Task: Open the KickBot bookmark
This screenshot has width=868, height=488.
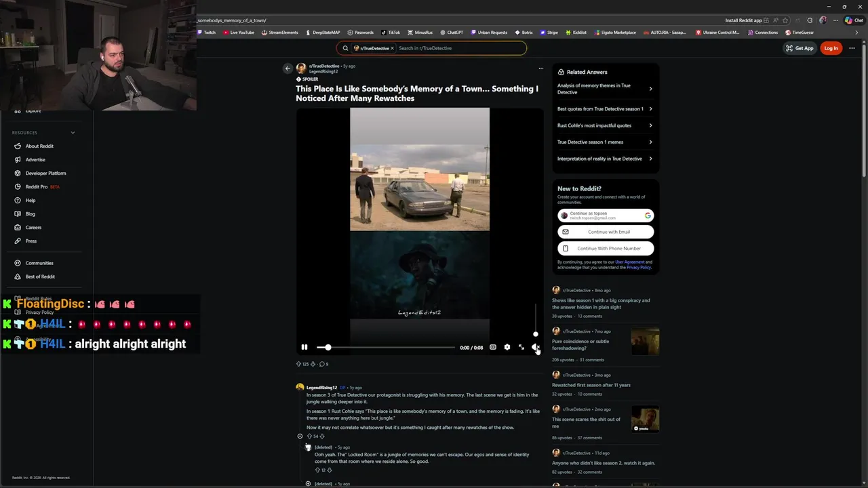Action: pos(576,33)
